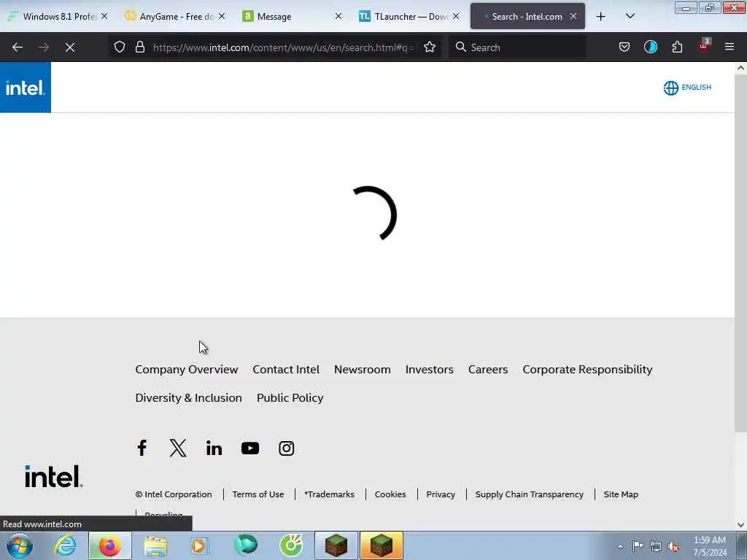Click the first Minecraft block taskbar icon
Image resolution: width=747 pixels, height=560 pixels.
[x=336, y=545]
